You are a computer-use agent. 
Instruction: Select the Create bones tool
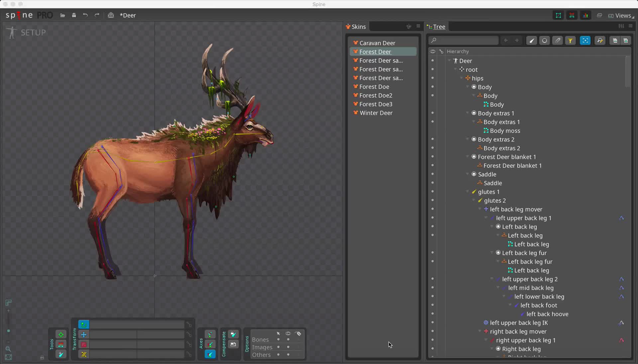pyautogui.click(x=61, y=354)
